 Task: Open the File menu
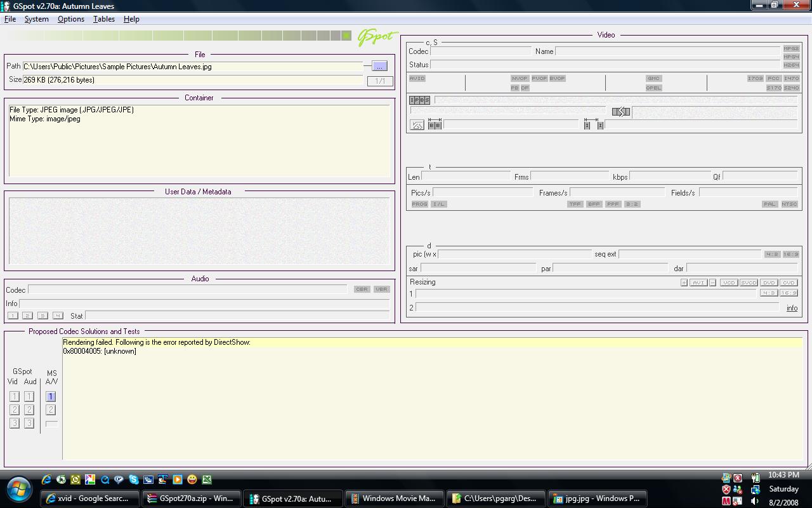pyautogui.click(x=10, y=19)
